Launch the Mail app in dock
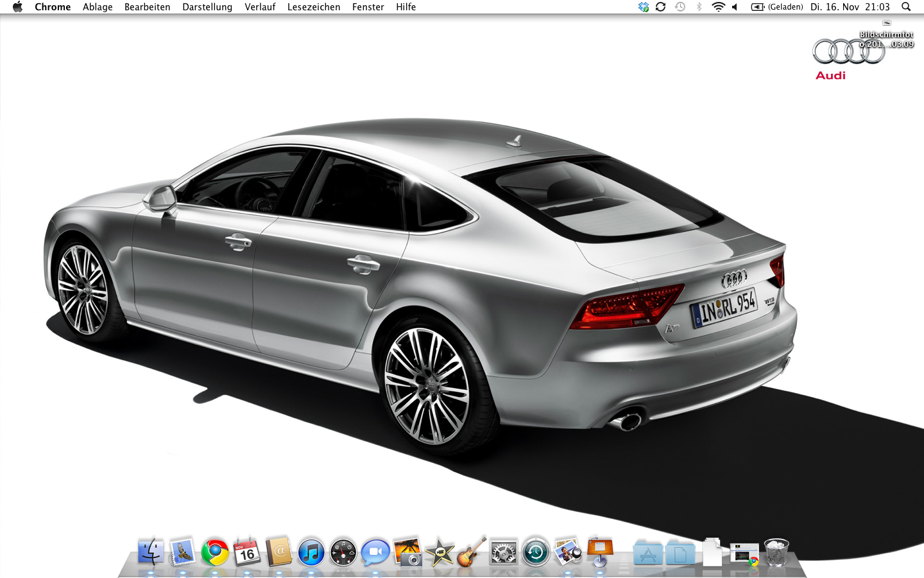 183,552
